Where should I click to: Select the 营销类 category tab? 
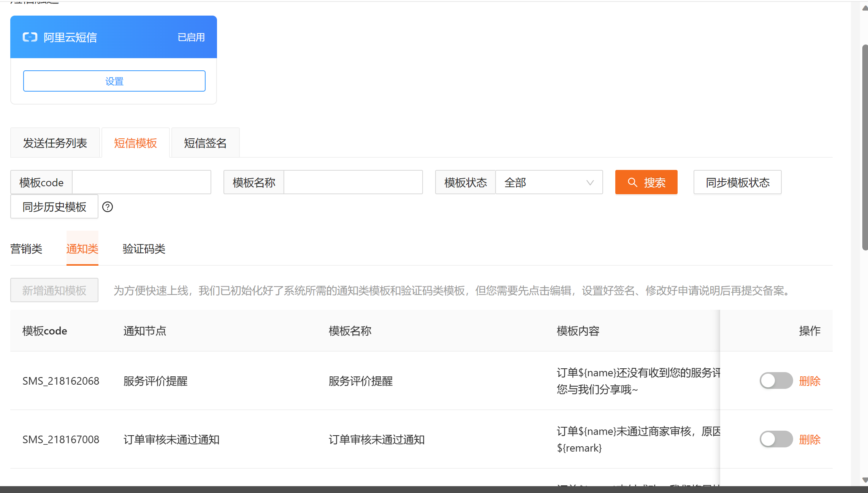(26, 249)
